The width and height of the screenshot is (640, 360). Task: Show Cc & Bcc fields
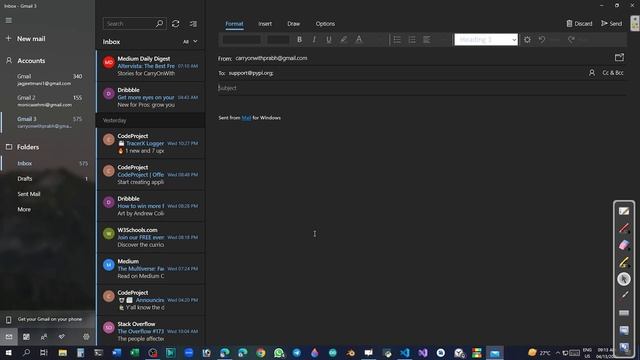[613, 73]
